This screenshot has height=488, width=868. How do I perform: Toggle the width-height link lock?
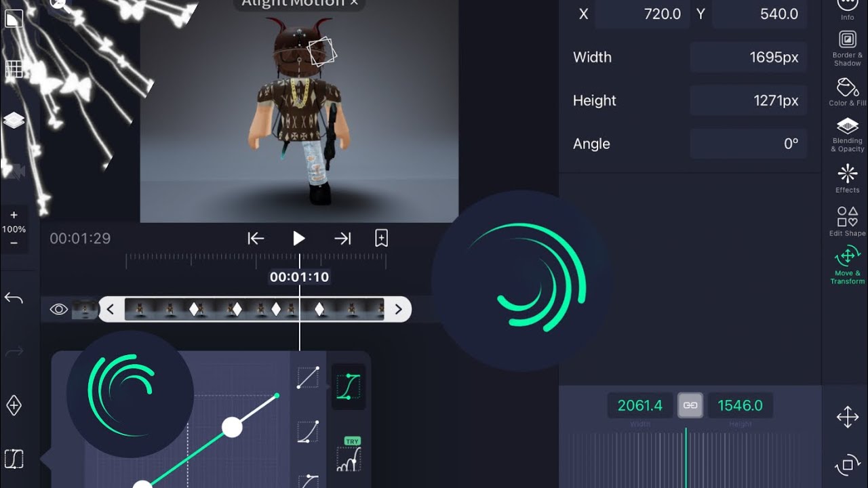coord(690,405)
